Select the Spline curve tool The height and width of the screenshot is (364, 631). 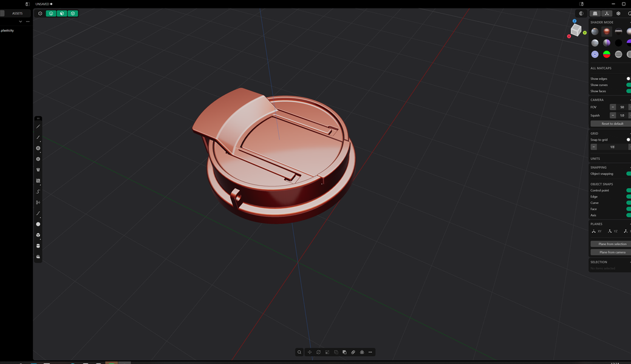[38, 192]
